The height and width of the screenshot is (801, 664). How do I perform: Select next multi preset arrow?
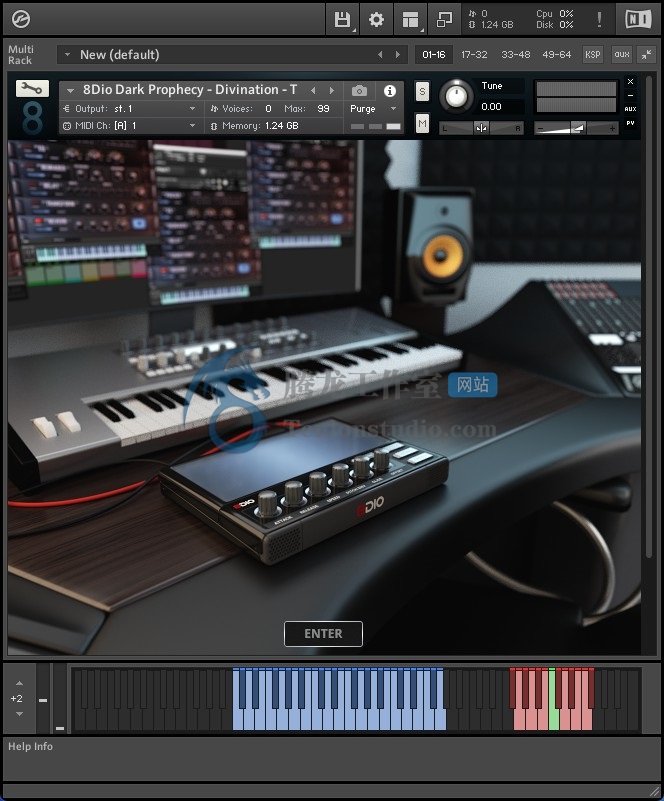pyautogui.click(x=397, y=54)
